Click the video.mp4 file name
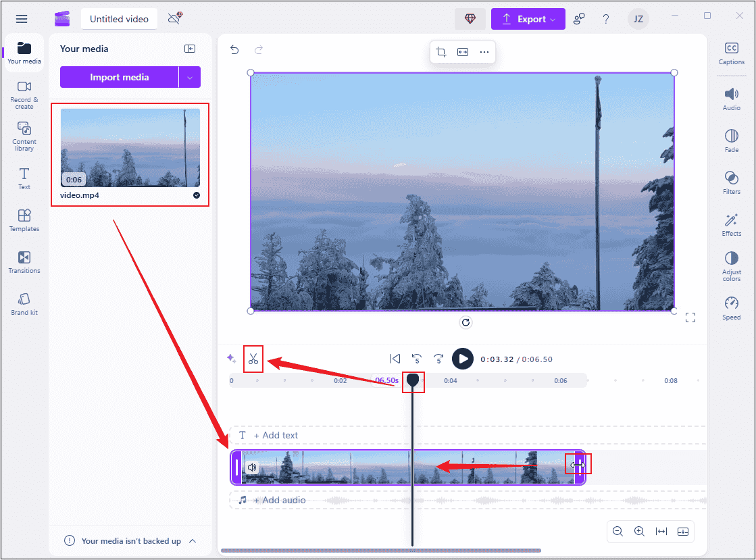The height and width of the screenshot is (560, 756). [80, 195]
